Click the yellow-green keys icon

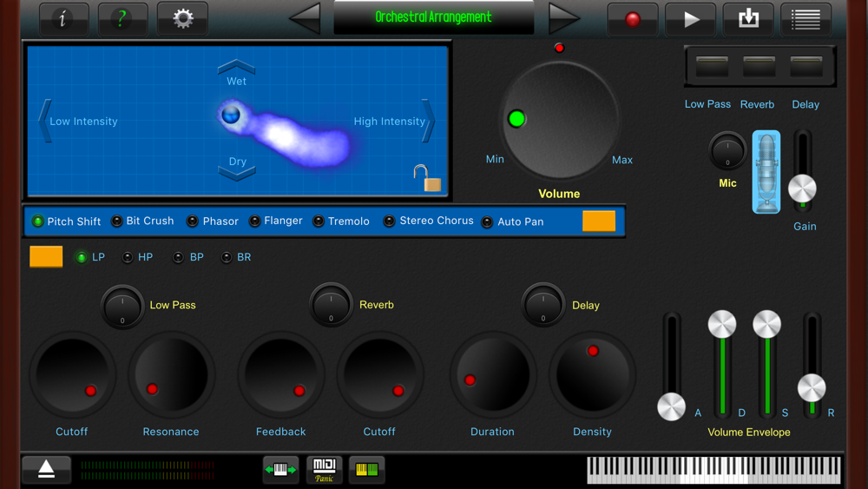pyautogui.click(x=366, y=470)
